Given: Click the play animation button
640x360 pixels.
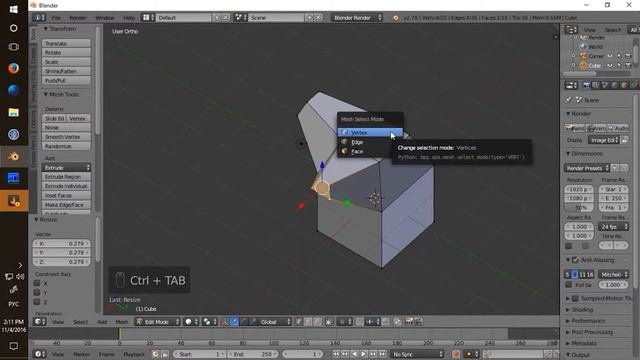Looking at the screenshot, I should (363, 354).
